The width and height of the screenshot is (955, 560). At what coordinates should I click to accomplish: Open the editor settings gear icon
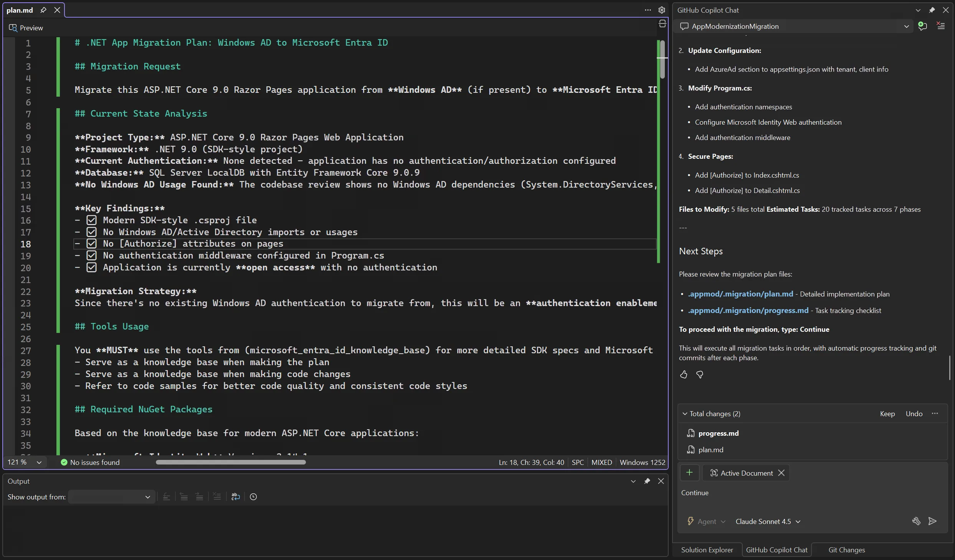[x=662, y=10]
